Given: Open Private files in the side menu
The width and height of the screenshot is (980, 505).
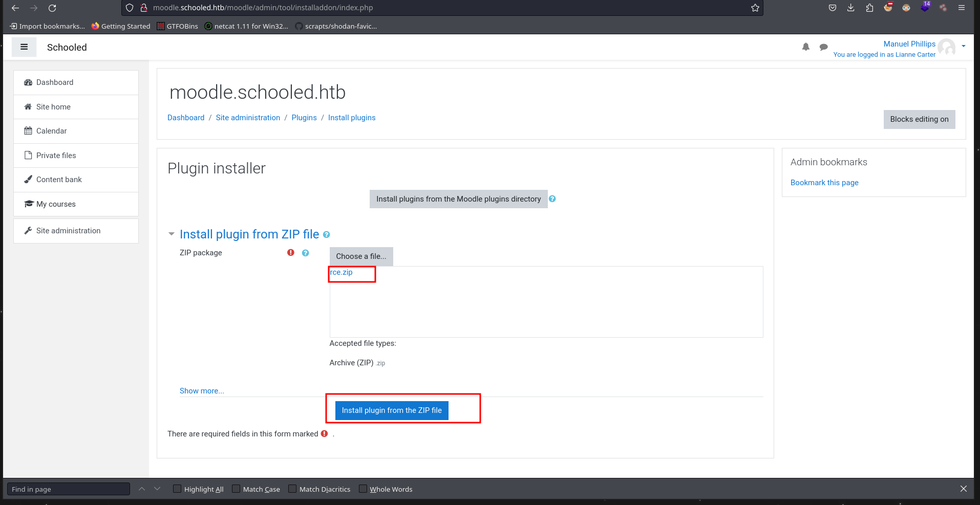Looking at the screenshot, I should coord(76,156).
